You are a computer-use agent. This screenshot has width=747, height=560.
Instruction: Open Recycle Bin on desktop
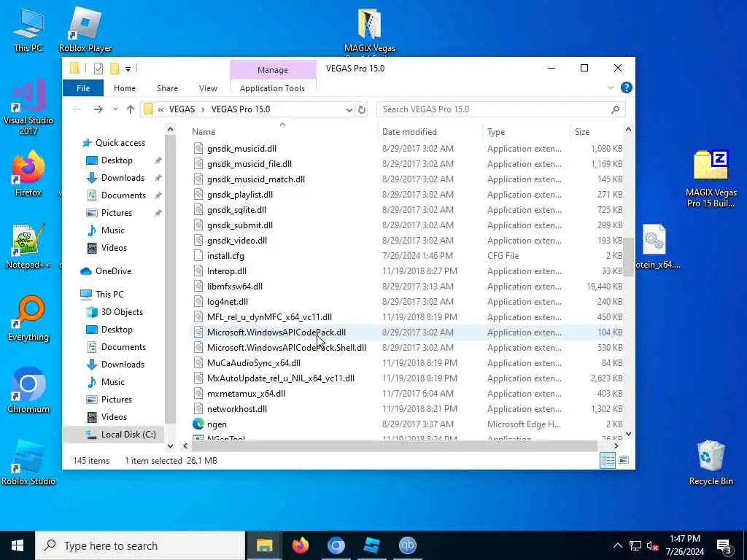point(711,463)
